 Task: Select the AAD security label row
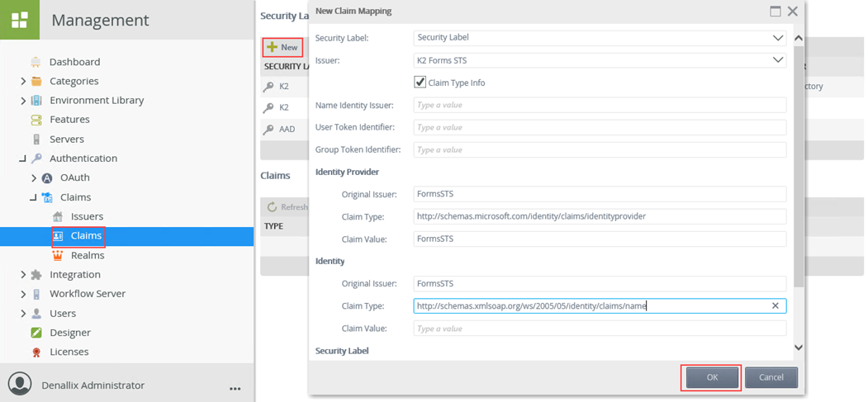[x=284, y=130]
